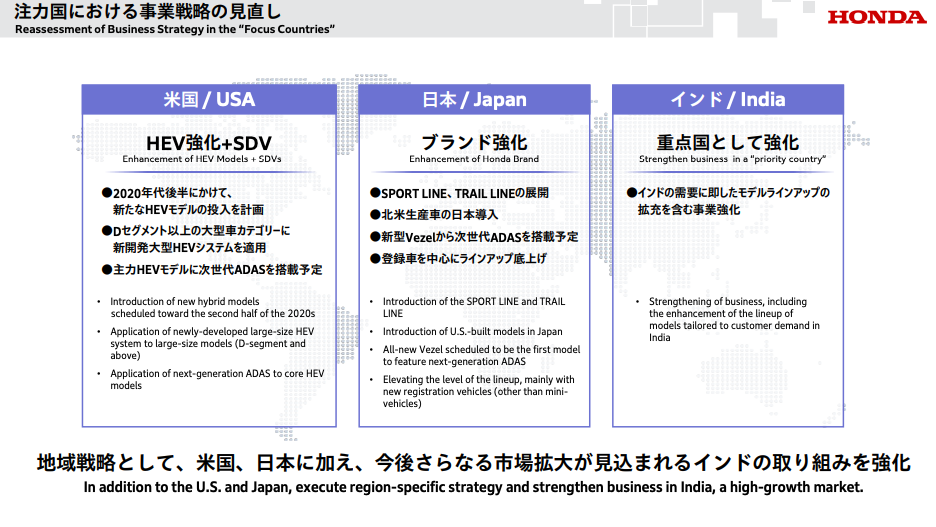Select the 米国 / USA header
936x527 pixels.
[x=209, y=99]
